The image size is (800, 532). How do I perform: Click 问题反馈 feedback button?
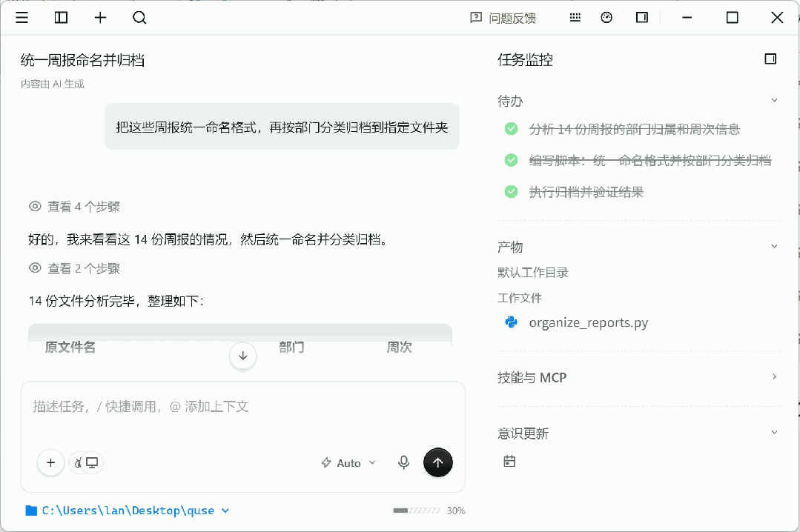coord(503,19)
